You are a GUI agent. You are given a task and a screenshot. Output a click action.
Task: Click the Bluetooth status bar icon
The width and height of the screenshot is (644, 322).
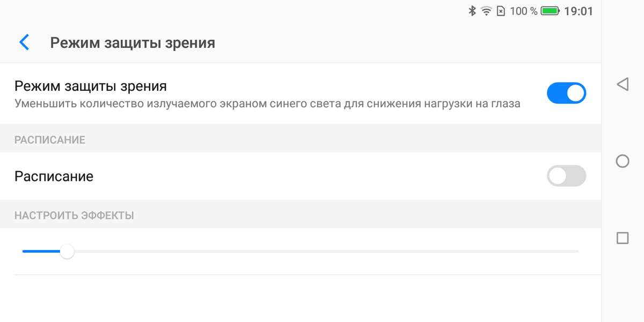point(472,11)
